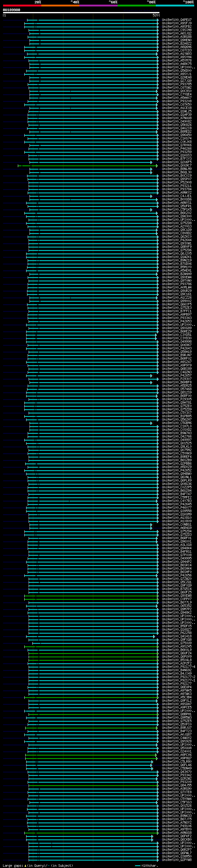197x868 pixels.
Task: Click the 520 end position label
Action: point(155,15)
